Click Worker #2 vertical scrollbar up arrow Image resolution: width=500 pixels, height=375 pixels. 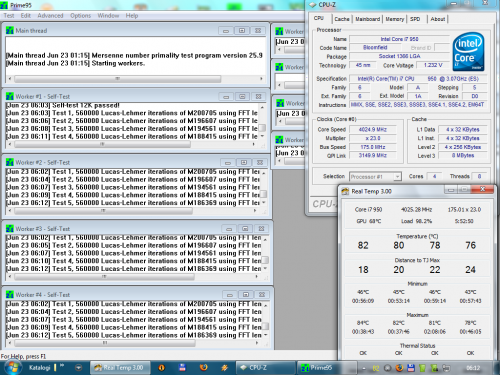(x=264, y=173)
